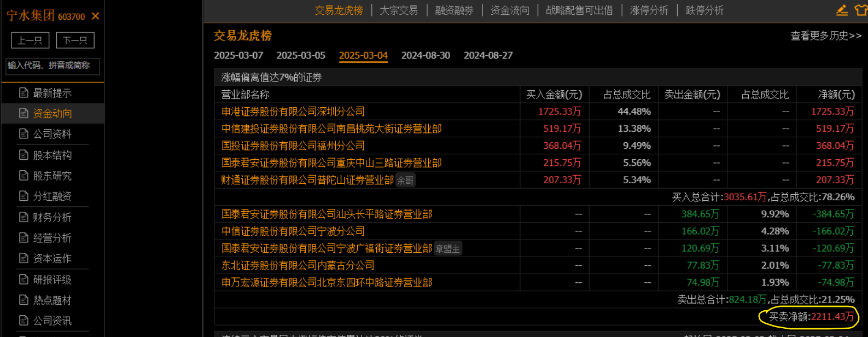Viewport: 868px width, 337px height.
Task: Click the document icon beside 资本运作
Action: click(x=24, y=258)
